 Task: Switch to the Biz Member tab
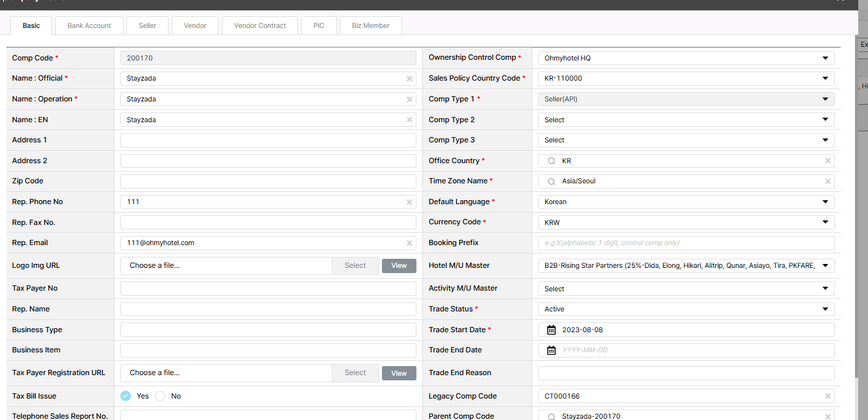tap(371, 25)
